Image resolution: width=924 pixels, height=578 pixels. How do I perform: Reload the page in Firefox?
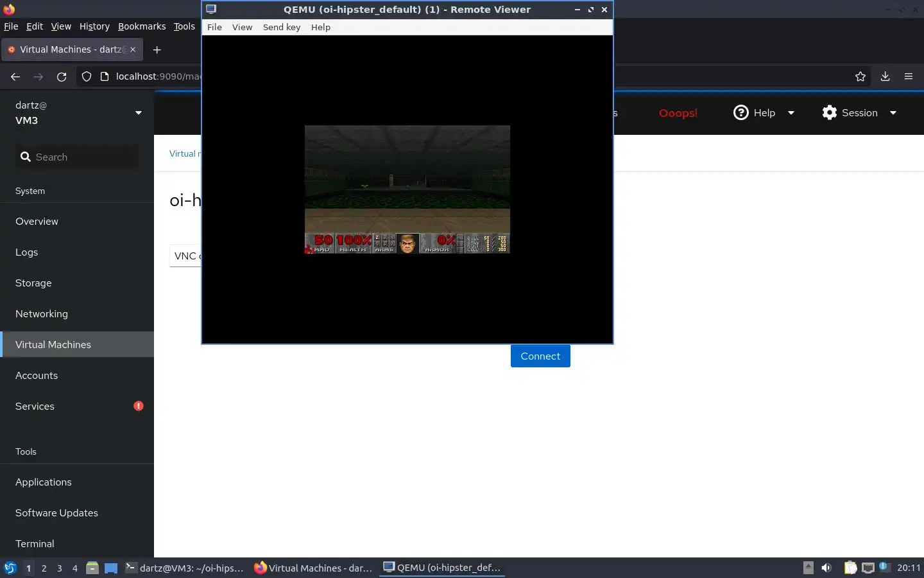point(62,76)
